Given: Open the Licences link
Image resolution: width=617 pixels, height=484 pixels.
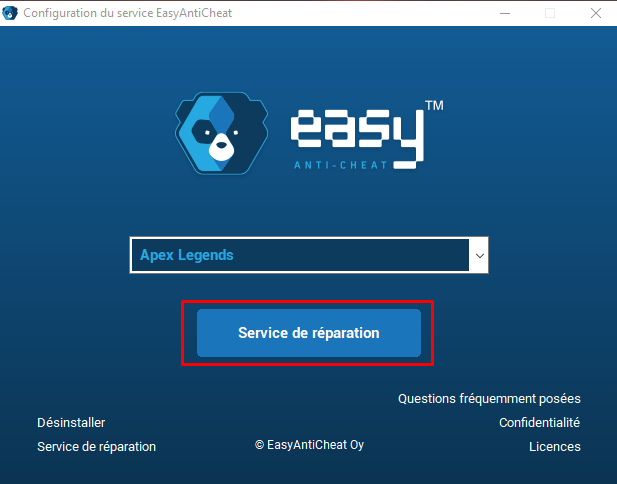Looking at the screenshot, I should point(554,447).
